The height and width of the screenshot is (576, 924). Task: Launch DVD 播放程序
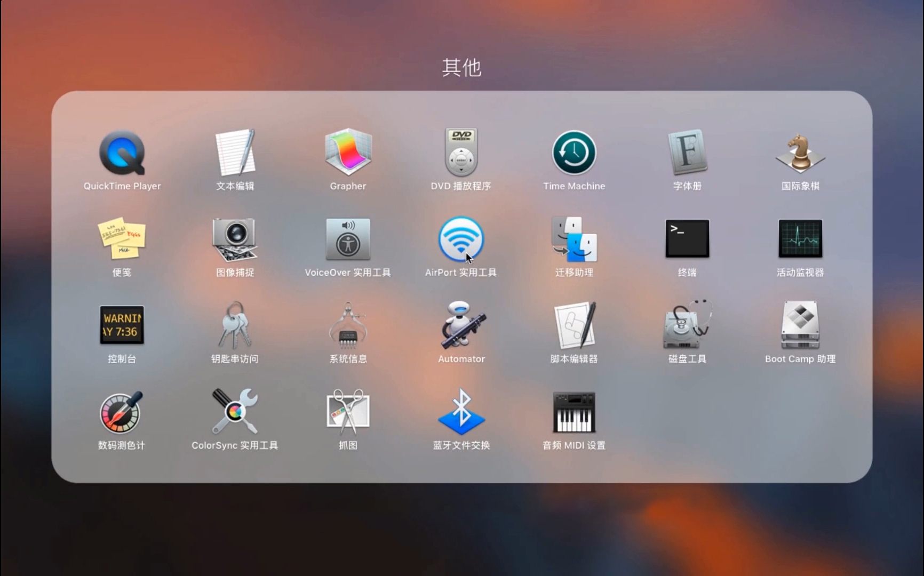click(461, 154)
